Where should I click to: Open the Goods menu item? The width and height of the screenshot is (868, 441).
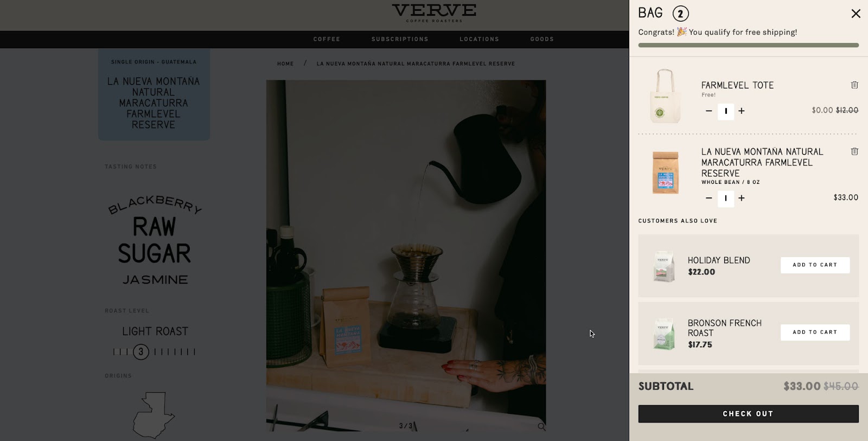542,39
